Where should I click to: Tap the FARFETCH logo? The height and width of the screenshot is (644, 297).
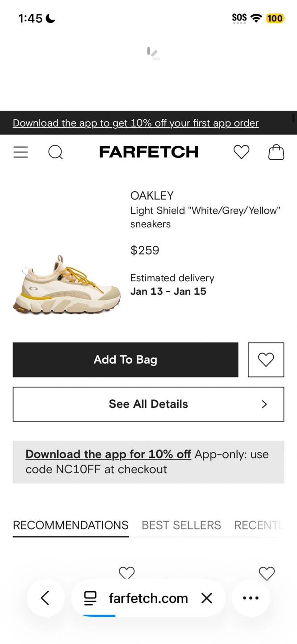tap(149, 152)
